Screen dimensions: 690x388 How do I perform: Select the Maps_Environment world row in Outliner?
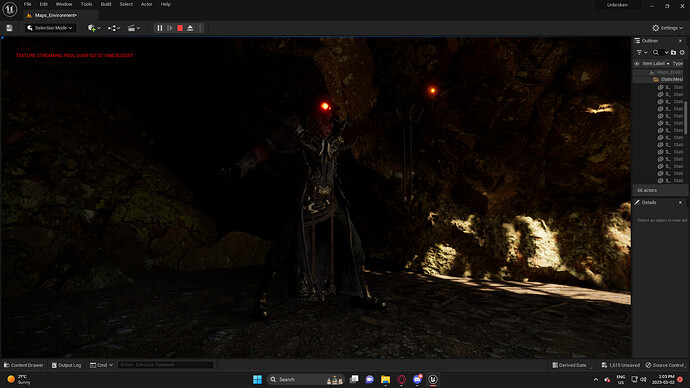pyautogui.click(x=659, y=72)
